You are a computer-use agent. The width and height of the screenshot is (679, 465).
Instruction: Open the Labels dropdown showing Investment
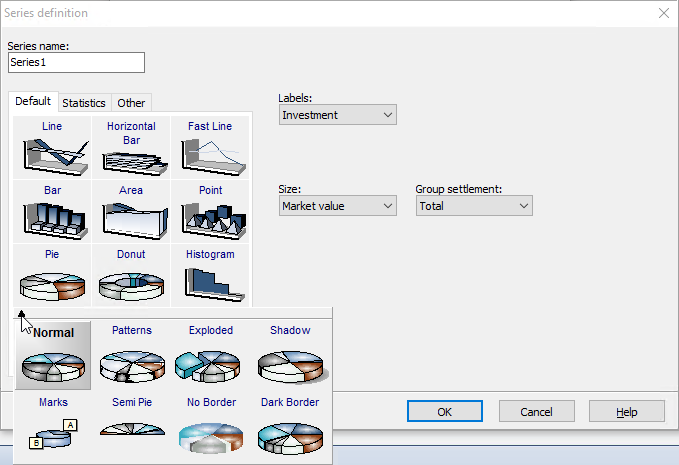337,115
